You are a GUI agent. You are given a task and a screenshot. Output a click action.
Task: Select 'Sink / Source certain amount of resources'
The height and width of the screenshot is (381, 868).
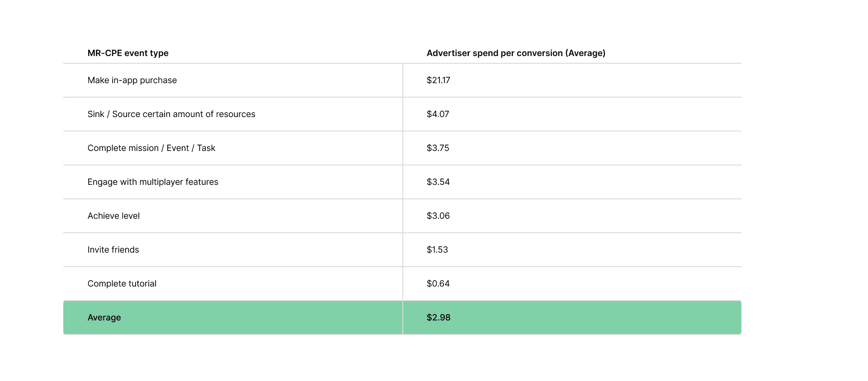click(x=171, y=114)
